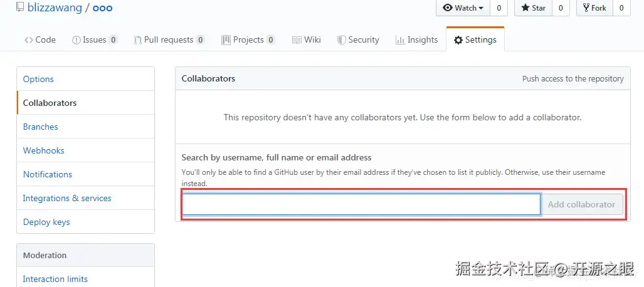Click the star icon in Star button
The image size is (644, 287).
coord(525,8)
